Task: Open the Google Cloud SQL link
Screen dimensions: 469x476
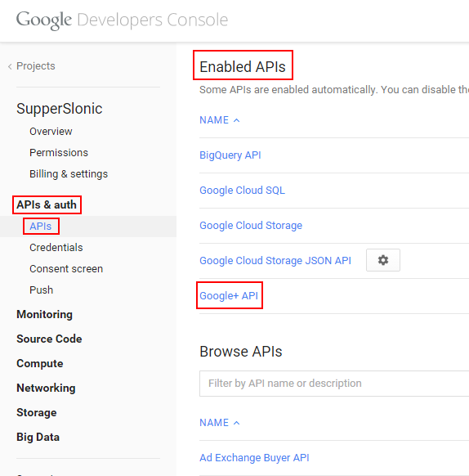Action: tap(242, 191)
